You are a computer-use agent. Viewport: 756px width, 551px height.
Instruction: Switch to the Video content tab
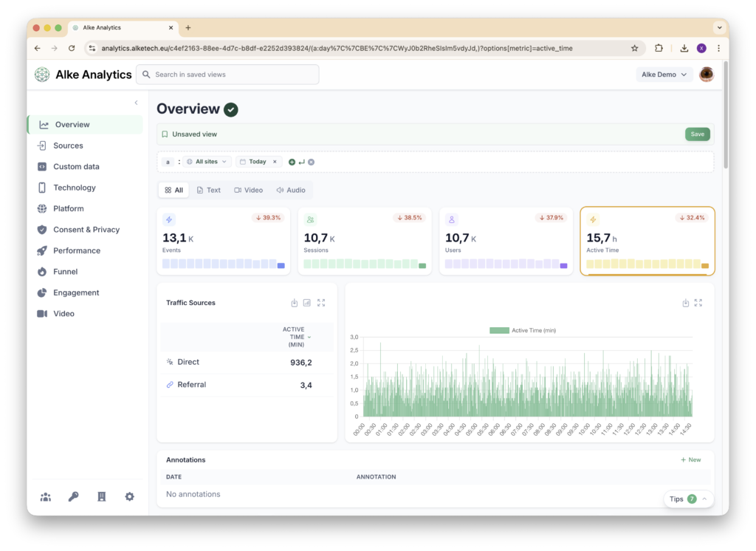[248, 190]
